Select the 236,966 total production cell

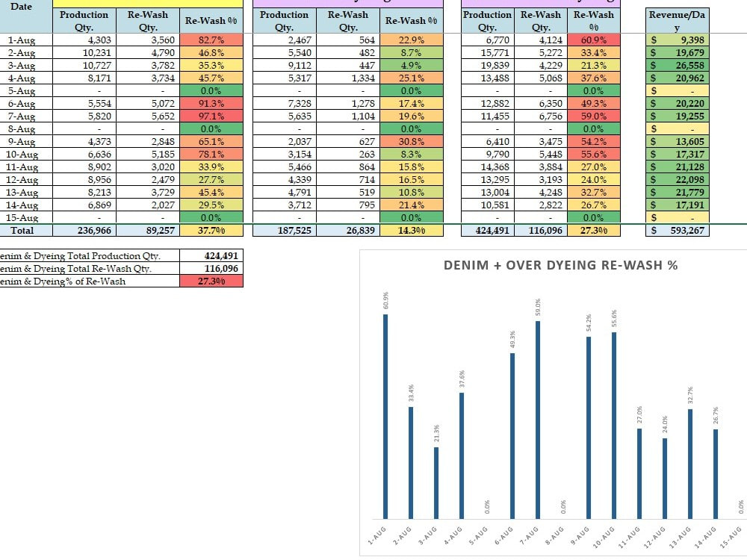[x=84, y=231]
